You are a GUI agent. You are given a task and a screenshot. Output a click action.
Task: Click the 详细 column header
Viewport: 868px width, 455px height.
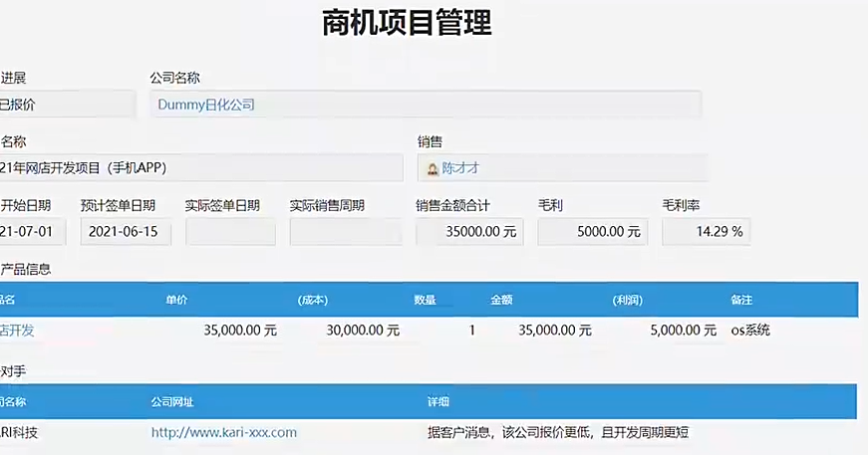(x=437, y=402)
